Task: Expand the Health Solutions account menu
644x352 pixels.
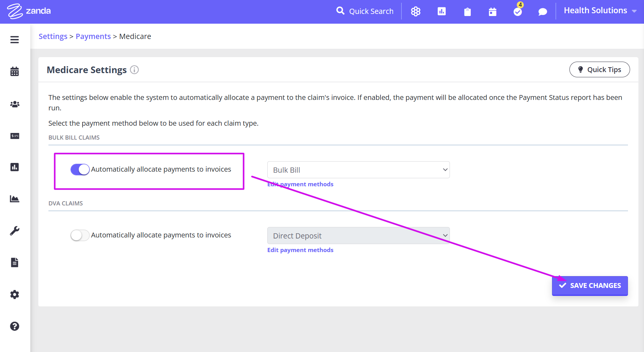Action: (600, 11)
